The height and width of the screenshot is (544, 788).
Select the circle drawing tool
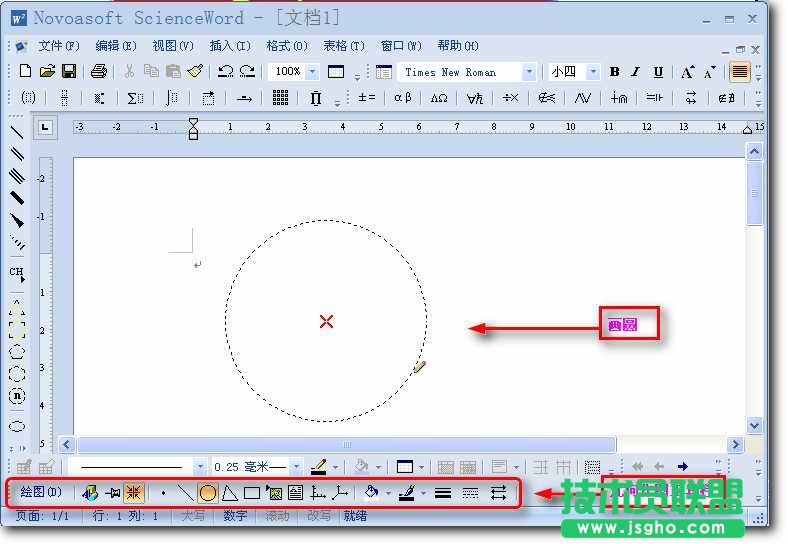point(208,493)
